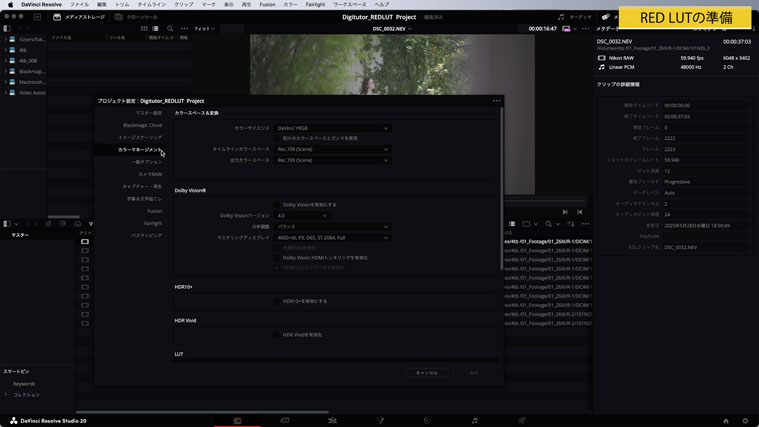Open the Dolby Vision version 4.0 dropdown
This screenshot has height=427, width=759.
point(301,215)
